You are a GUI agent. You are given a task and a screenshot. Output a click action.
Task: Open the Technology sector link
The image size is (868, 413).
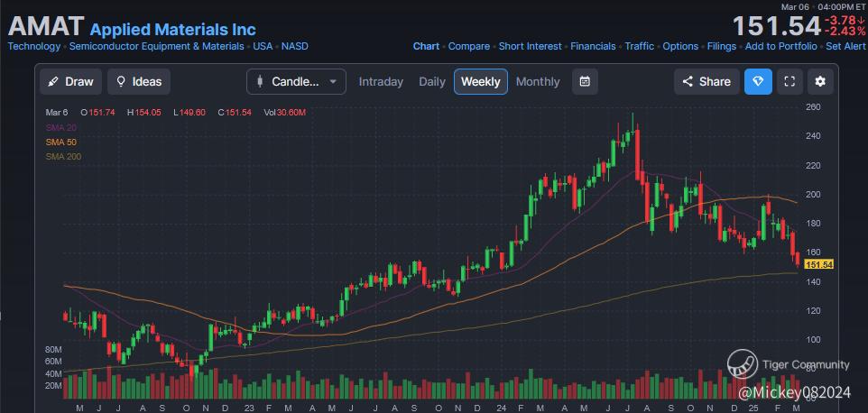coord(34,46)
